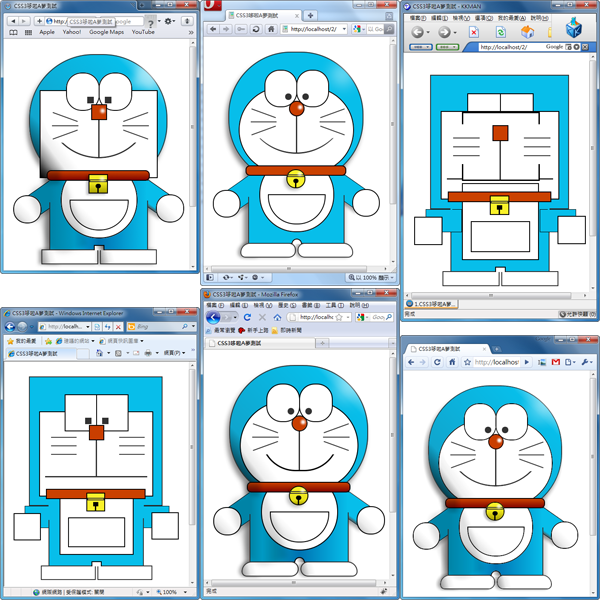Open the YouTube bookmark in Safari

(143, 32)
